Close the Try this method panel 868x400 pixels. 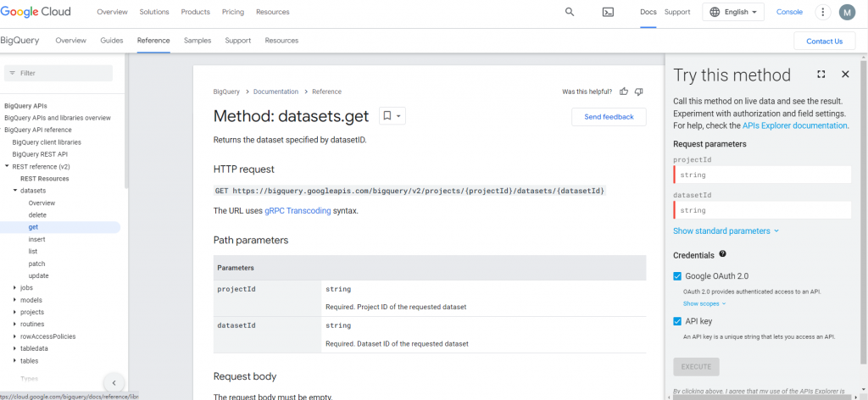click(845, 75)
